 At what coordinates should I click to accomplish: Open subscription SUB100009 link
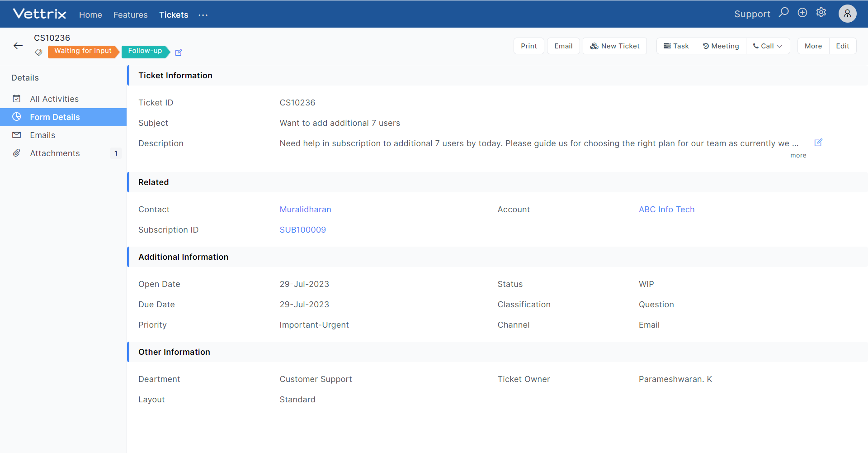[302, 229]
